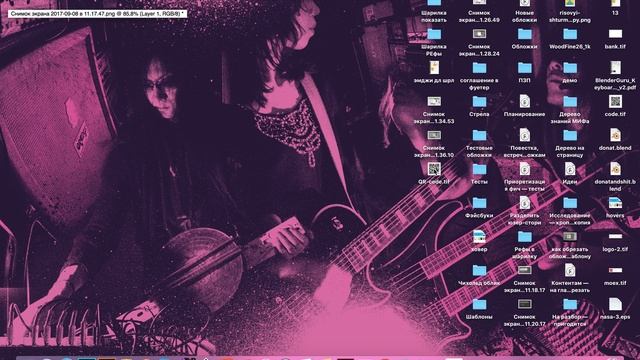640x360 pixels.
Task: Open the ПЗП folder
Action: (x=524, y=67)
